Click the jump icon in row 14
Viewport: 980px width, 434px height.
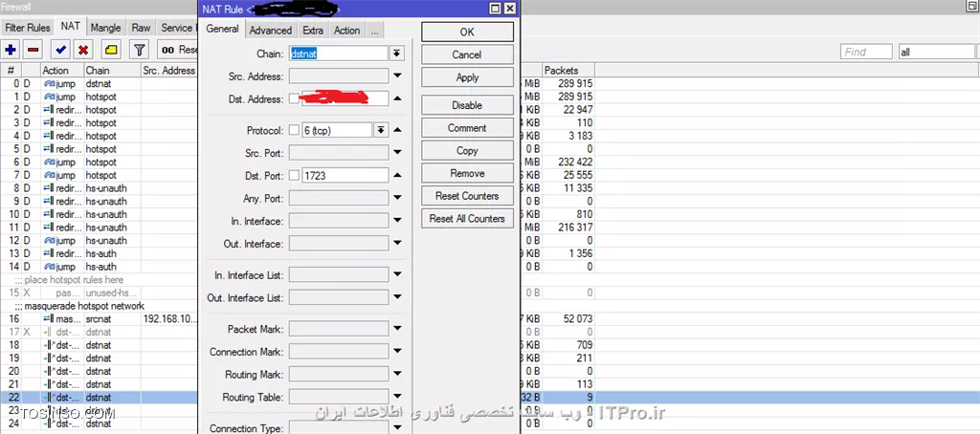(x=49, y=267)
